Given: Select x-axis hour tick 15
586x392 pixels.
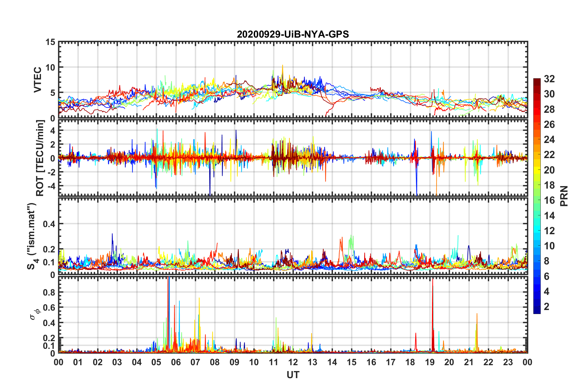Looking at the screenshot, I should (x=352, y=362).
